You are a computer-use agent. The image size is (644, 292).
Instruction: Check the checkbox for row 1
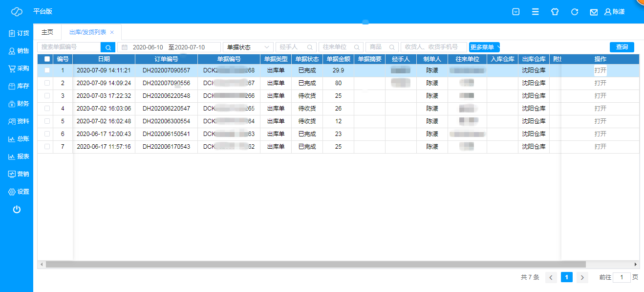pyautogui.click(x=47, y=70)
